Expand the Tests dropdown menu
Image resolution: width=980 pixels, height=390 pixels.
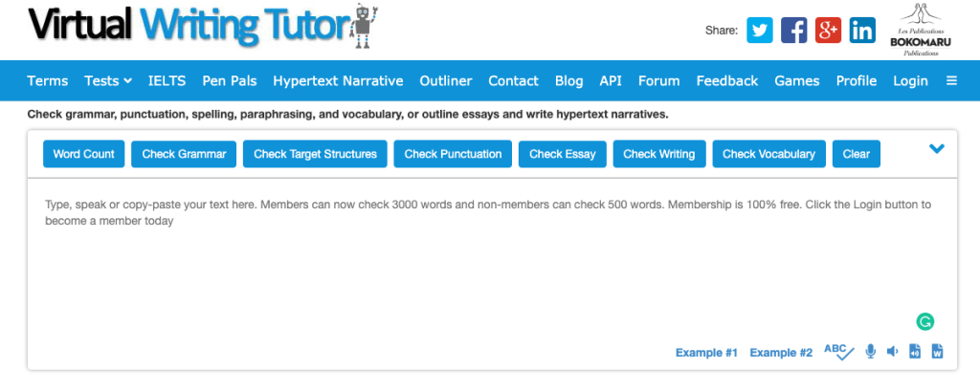pyautogui.click(x=108, y=81)
